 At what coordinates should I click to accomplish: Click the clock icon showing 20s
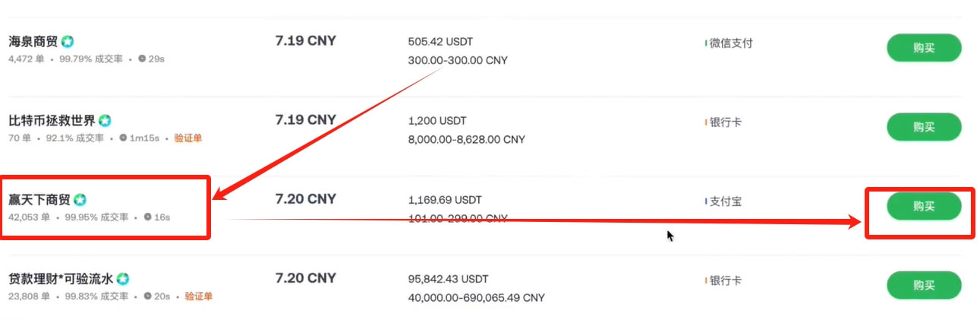click(x=147, y=296)
